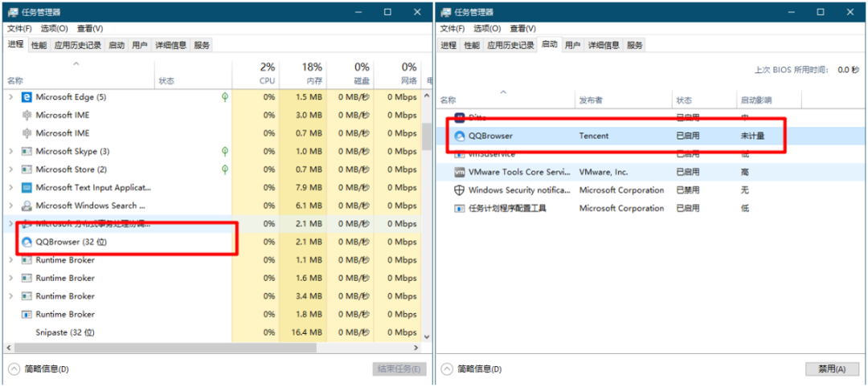Sort startup items by 状态 column

tap(704, 100)
